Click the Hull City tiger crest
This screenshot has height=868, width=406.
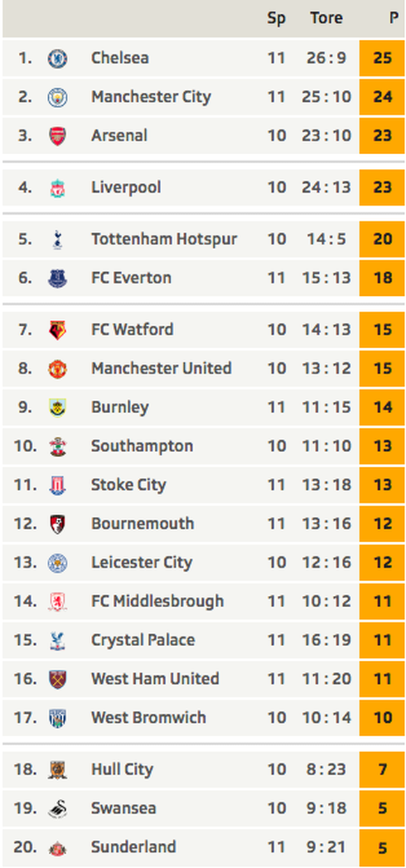coord(57,770)
